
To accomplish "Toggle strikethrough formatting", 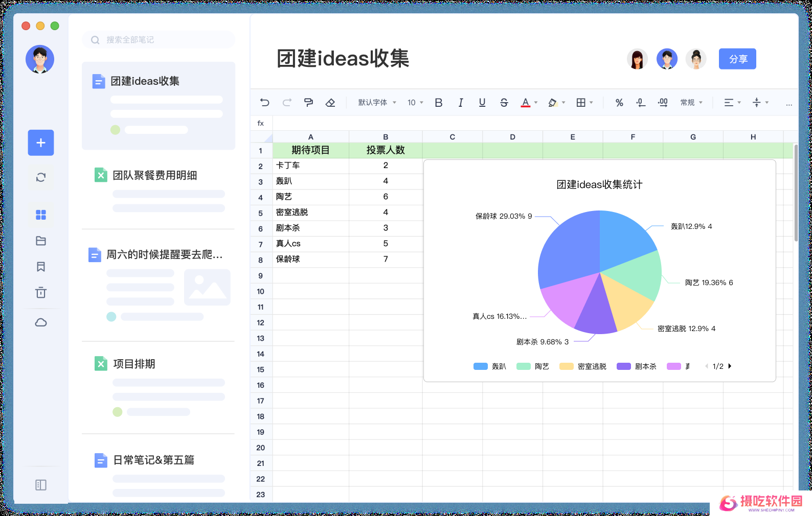I will (x=504, y=103).
